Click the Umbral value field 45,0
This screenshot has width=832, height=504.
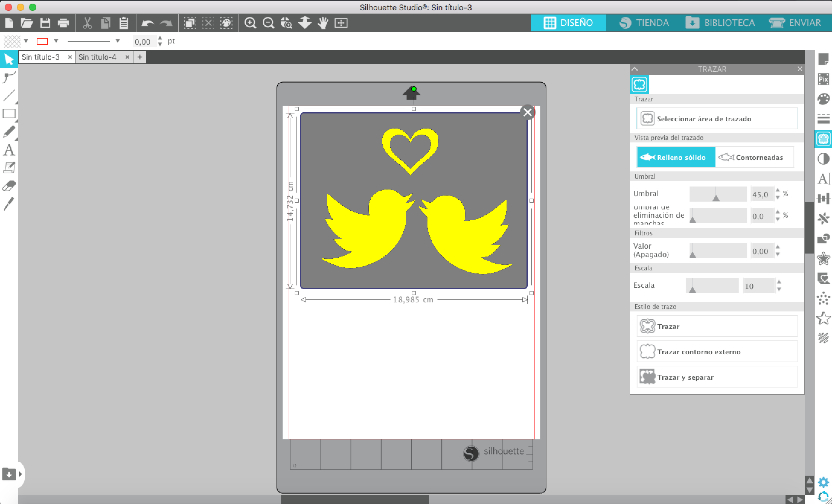[x=762, y=194]
